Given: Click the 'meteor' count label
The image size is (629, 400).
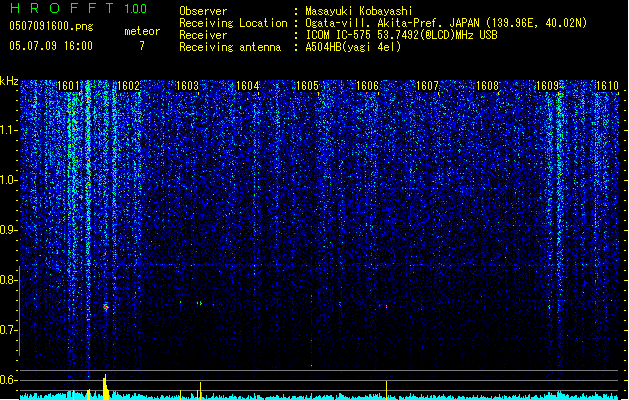Looking at the screenshot, I should tap(142, 31).
